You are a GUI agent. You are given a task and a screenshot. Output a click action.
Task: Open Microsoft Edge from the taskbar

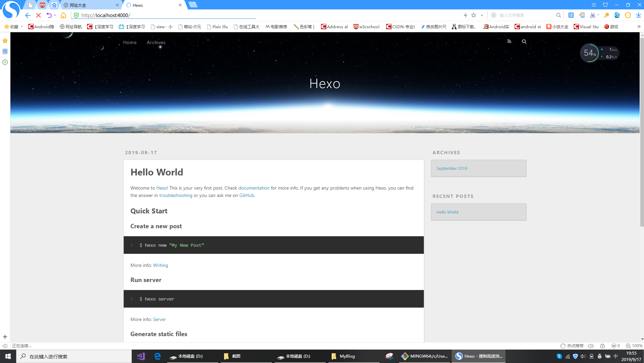point(157,356)
